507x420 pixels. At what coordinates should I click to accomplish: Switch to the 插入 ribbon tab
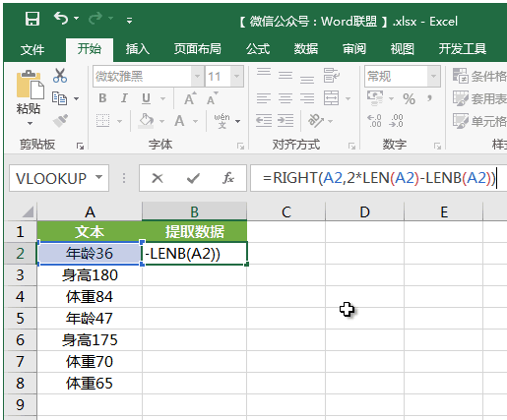138,49
